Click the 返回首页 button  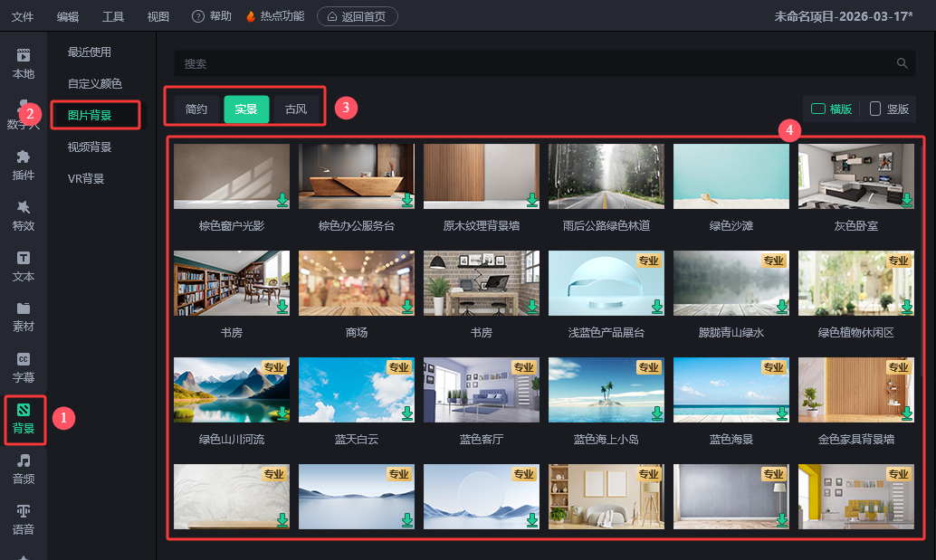(x=358, y=17)
